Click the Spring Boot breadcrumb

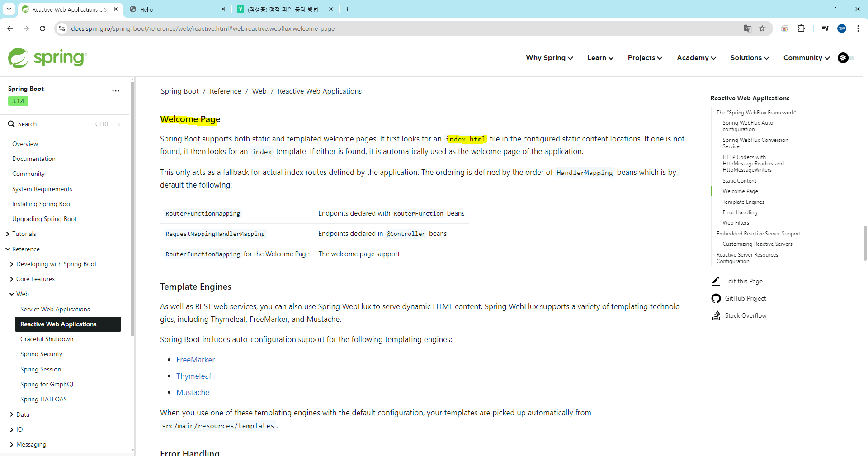(x=179, y=91)
